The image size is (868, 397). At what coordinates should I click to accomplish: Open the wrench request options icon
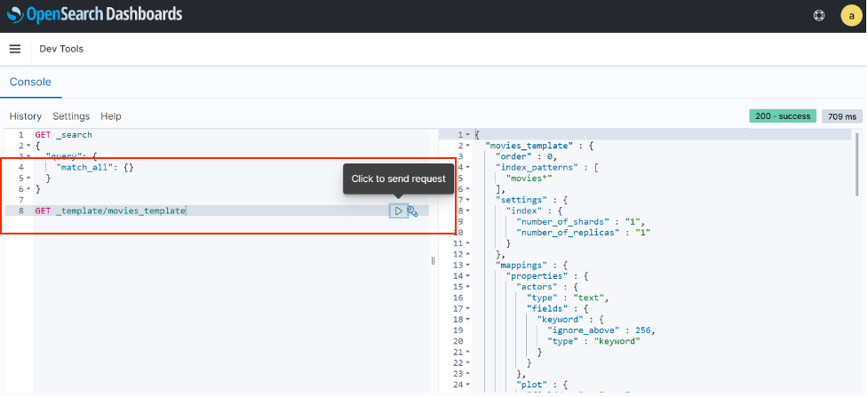click(412, 211)
